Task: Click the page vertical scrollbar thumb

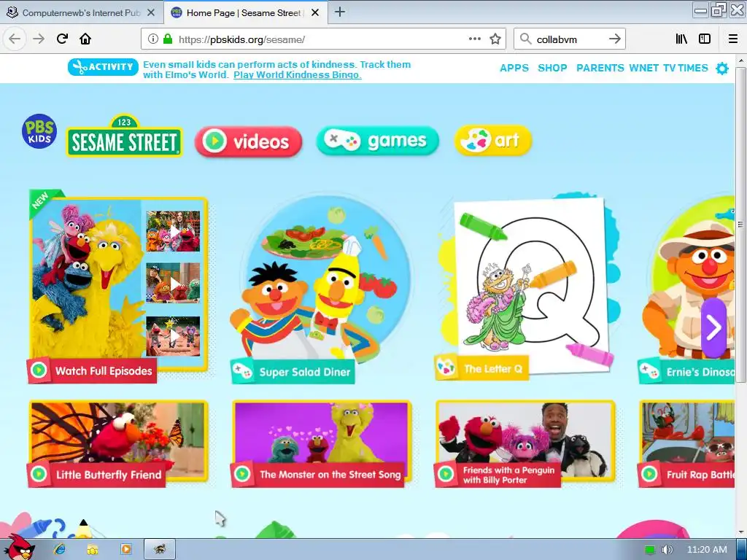Action: pyautogui.click(x=740, y=224)
